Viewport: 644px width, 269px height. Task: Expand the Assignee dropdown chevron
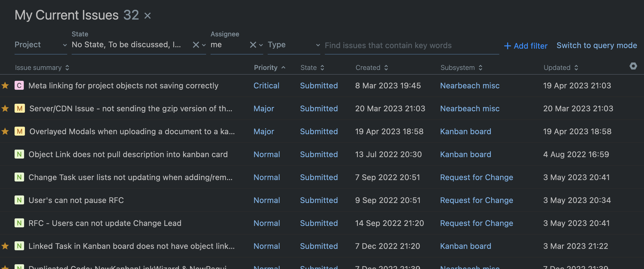[261, 45]
